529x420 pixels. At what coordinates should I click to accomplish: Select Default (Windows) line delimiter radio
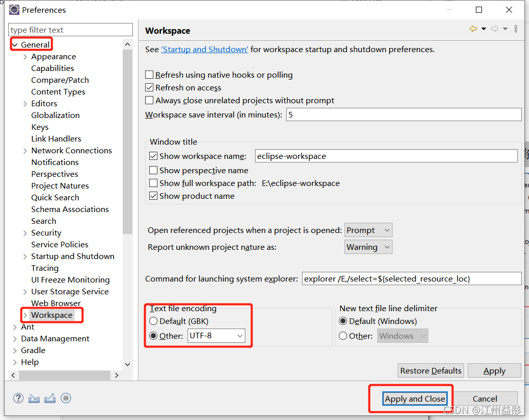[x=343, y=321]
